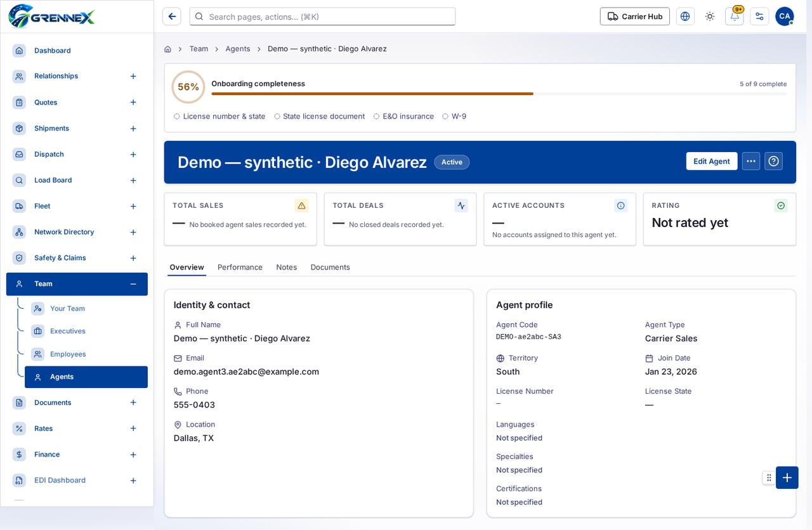
Task: Click the Active Accounts info icon
Action: pyautogui.click(x=621, y=205)
